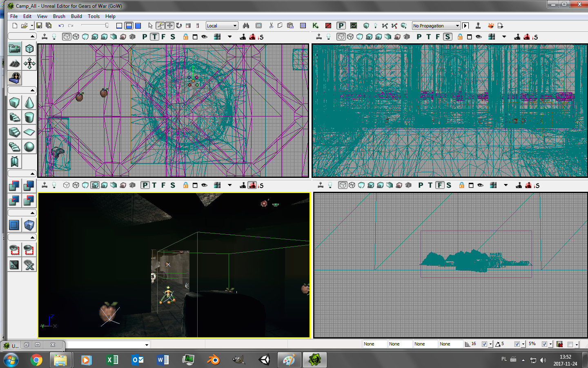Screen dimensions: 588x368
Task: Toggle the P play-in-editor button in toolbar
Action: (x=341, y=25)
